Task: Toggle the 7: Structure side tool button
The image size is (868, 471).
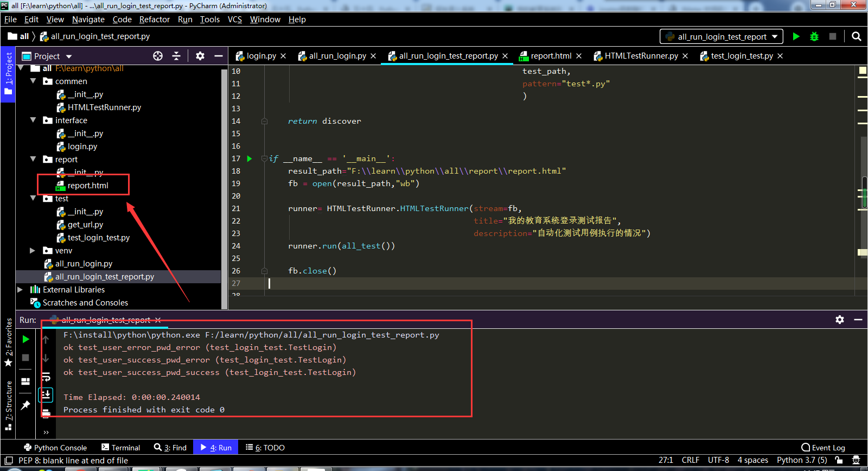Action: [x=8, y=405]
